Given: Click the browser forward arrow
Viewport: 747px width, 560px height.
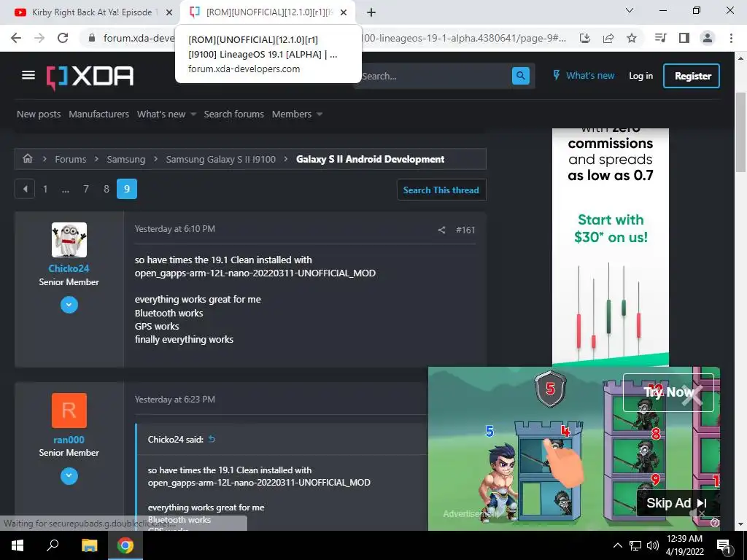Looking at the screenshot, I should click(39, 38).
